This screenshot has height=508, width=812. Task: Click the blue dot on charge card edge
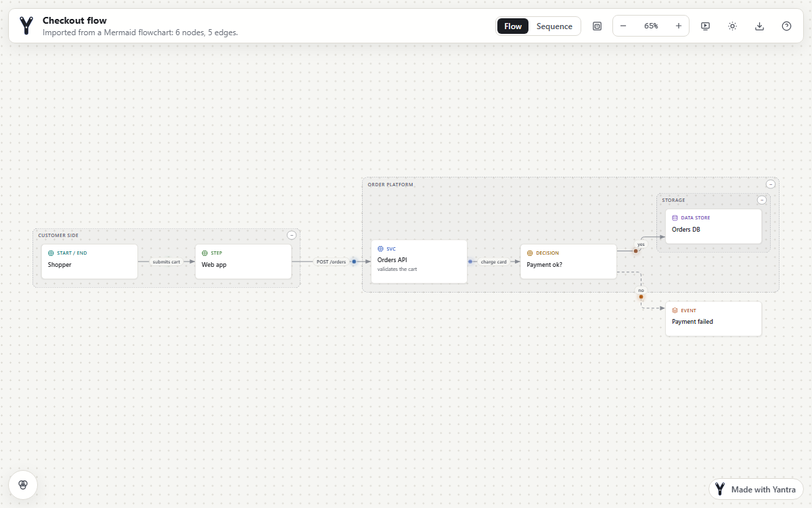click(x=470, y=261)
